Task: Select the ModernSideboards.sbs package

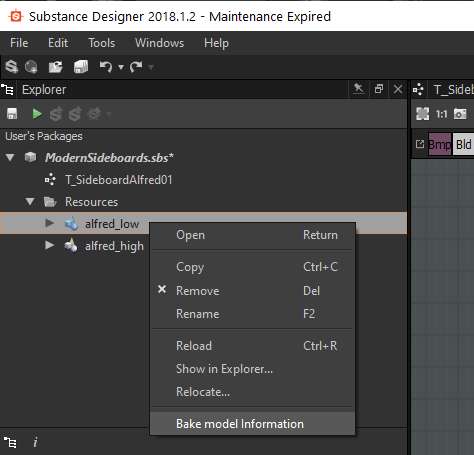Action: point(109,158)
